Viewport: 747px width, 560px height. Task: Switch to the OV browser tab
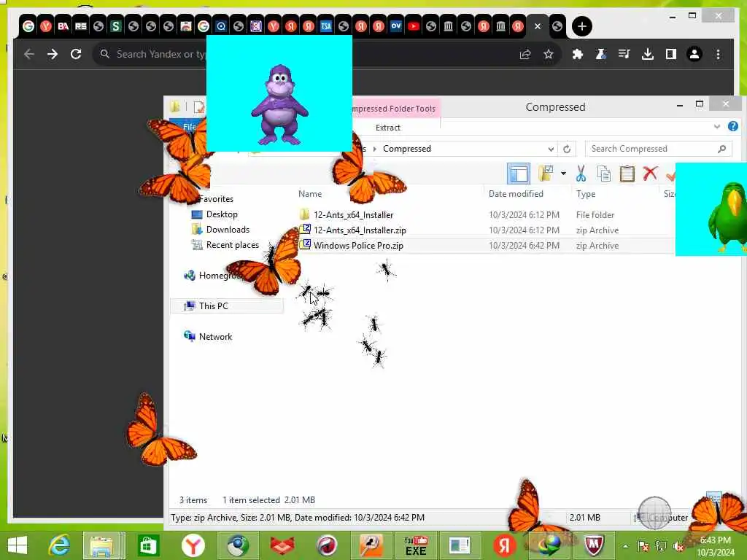coord(396,26)
